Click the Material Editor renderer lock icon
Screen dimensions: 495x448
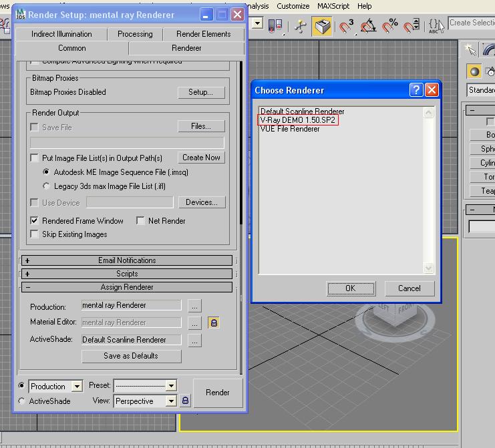click(x=214, y=322)
